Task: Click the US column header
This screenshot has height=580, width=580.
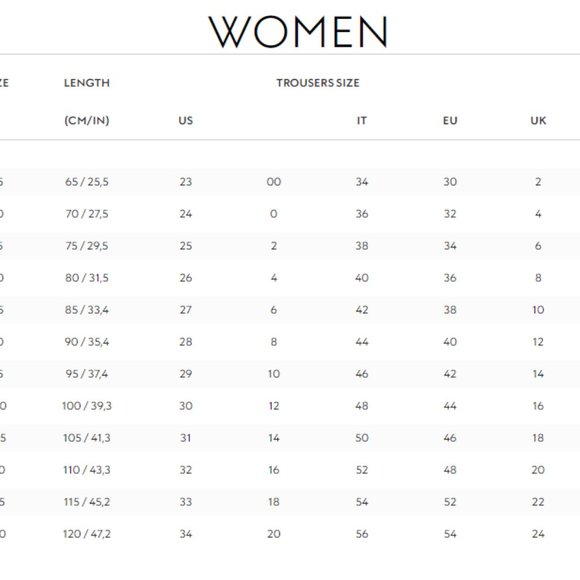Action: [x=186, y=121]
